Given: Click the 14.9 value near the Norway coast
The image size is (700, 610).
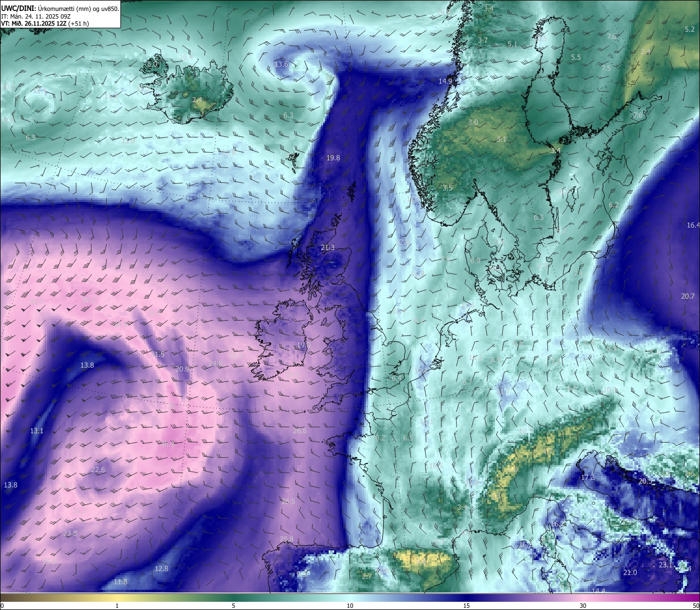Looking at the screenshot, I should tap(445, 81).
